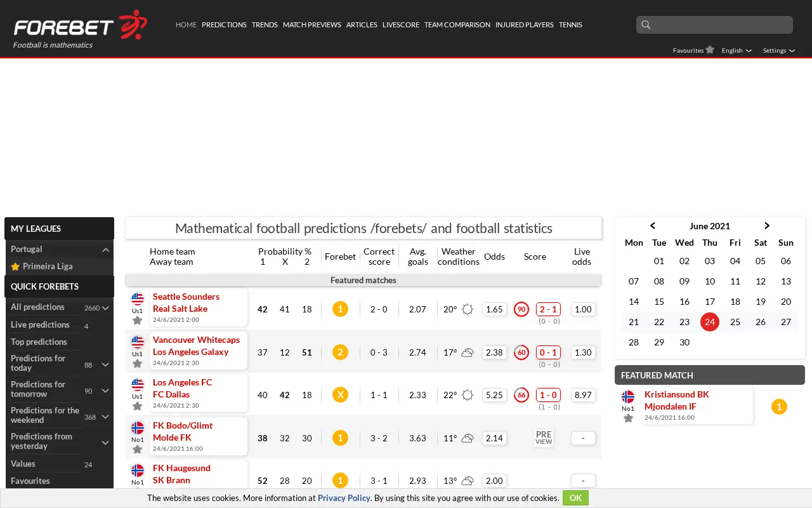The image size is (812, 508).
Task: Click the 90 minute circle for Seattle match
Action: pyautogui.click(x=521, y=309)
